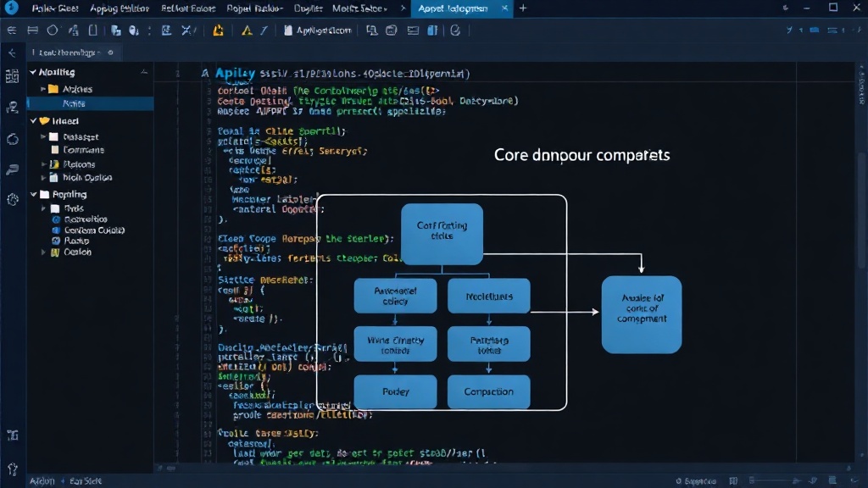
Task: Click the blue slanted pen icon in toolbar
Action: point(264,30)
